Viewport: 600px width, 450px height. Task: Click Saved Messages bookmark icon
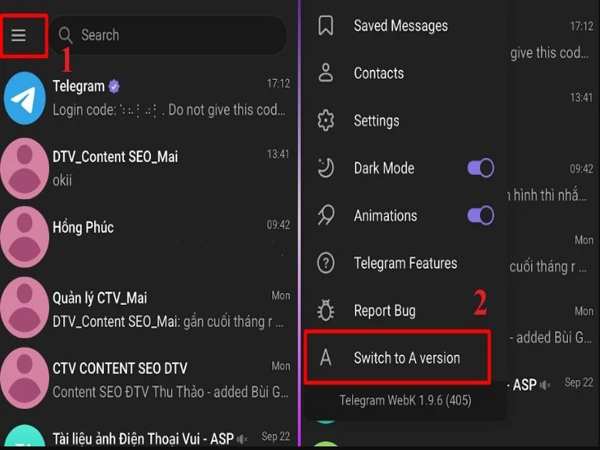326,26
